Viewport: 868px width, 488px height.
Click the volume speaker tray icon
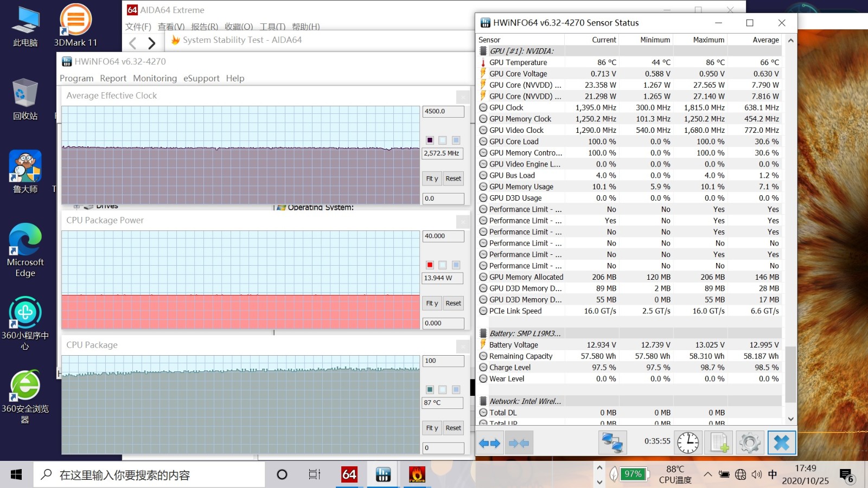757,475
